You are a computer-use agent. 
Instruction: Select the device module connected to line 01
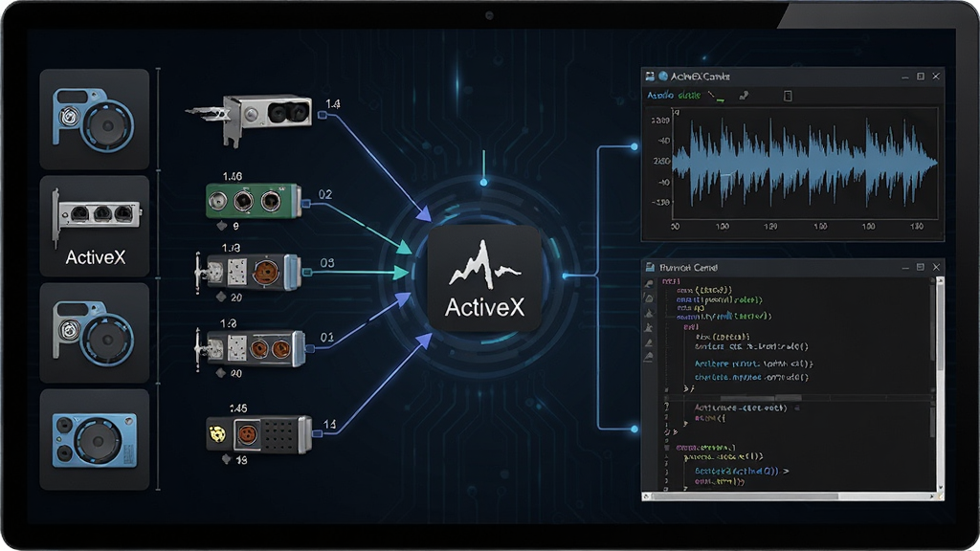point(250,348)
